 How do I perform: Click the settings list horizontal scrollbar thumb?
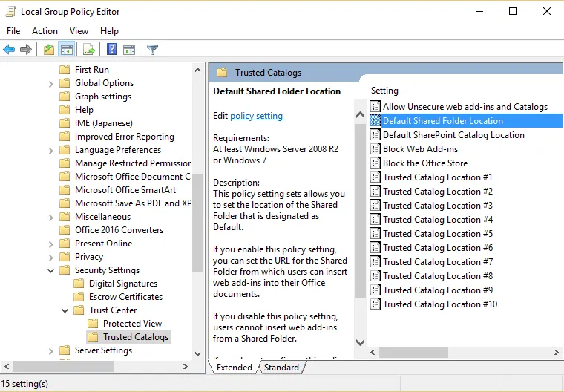[x=413, y=352]
